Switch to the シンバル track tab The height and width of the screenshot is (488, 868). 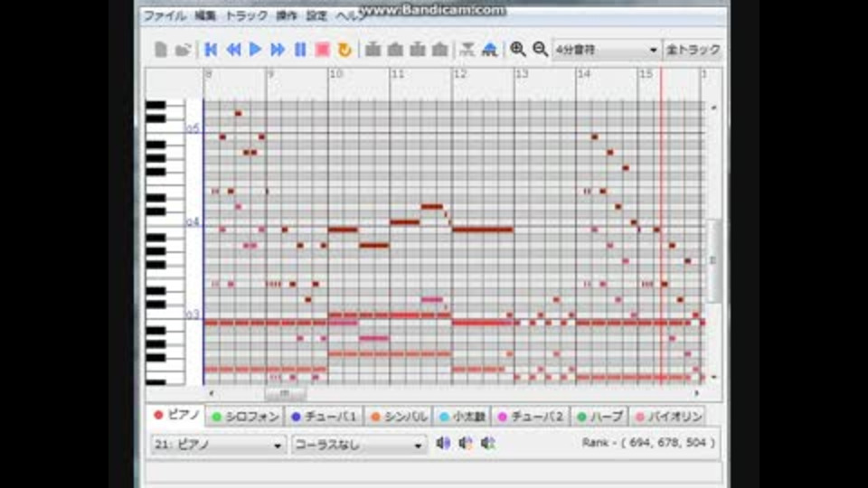tap(399, 417)
